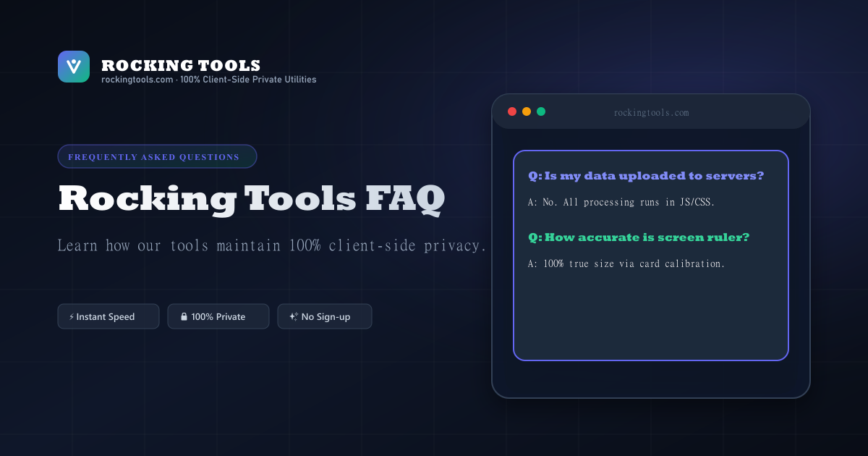
Task: Click the lightning bolt icon in Instant Speed
Action: [71, 317]
